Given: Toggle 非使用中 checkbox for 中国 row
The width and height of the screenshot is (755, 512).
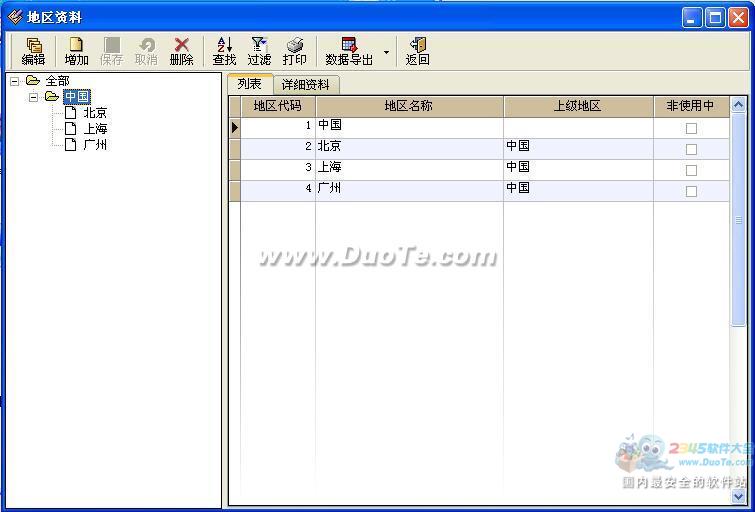Looking at the screenshot, I should click(x=691, y=128).
